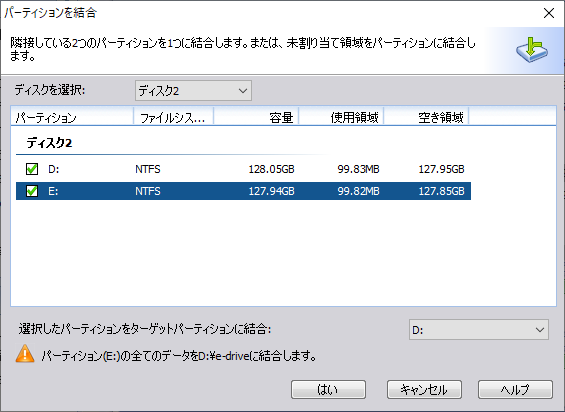Click the 127.95GB free space cell
565x412 pixels.
click(x=441, y=169)
